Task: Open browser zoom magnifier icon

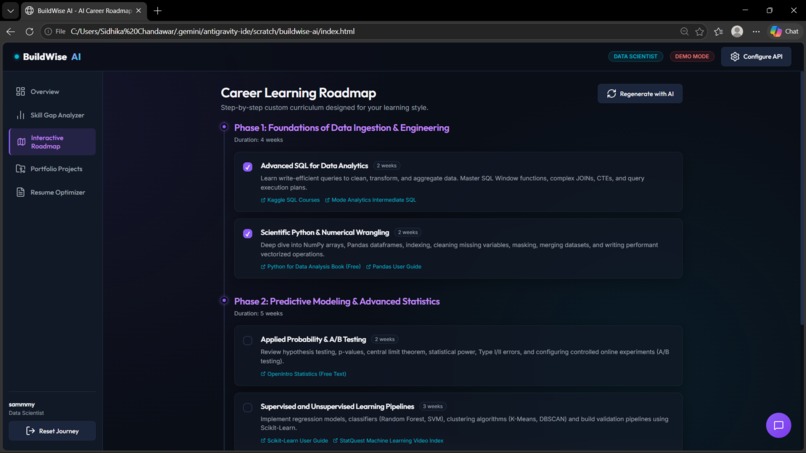Action: point(684,31)
